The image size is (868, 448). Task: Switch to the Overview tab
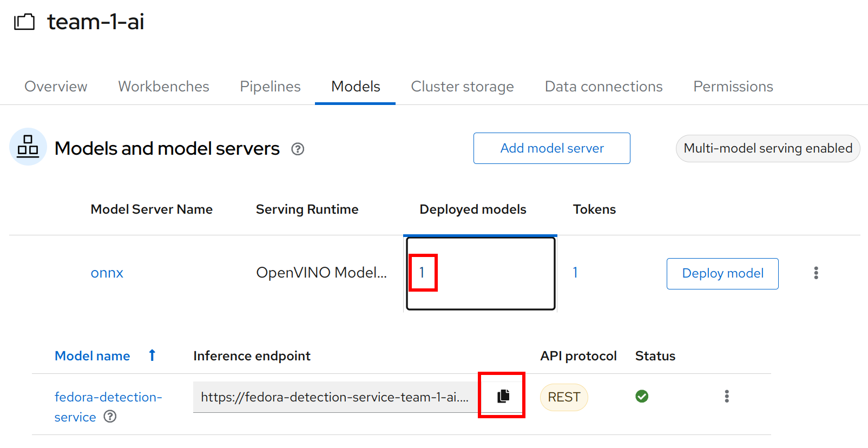56,87
